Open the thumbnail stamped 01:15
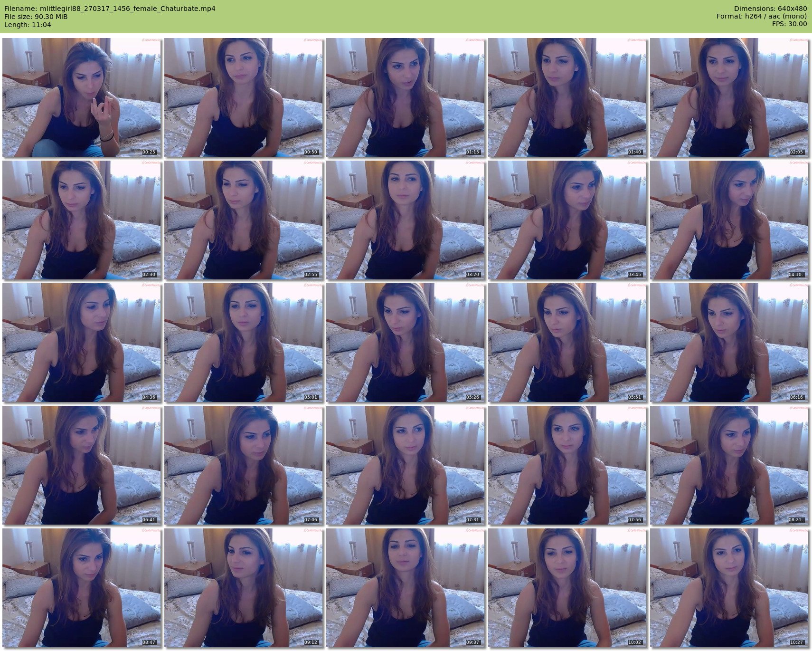Screen dimensions: 812x651 coord(405,97)
